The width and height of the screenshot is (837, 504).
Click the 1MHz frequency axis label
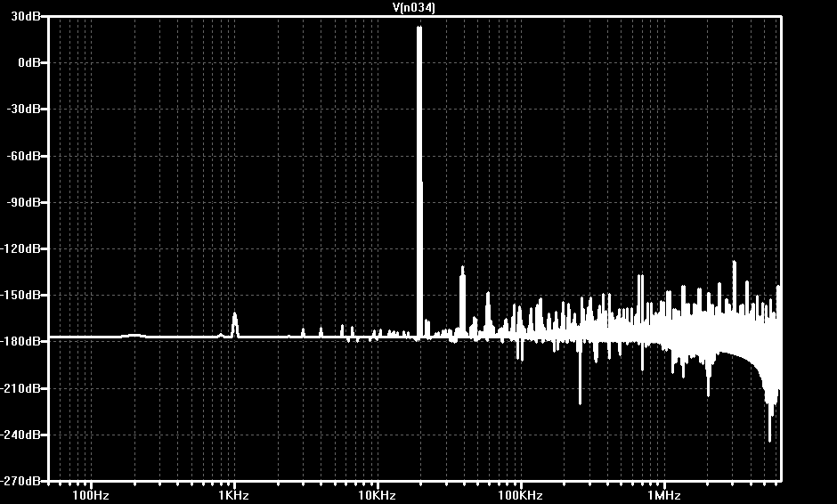(664, 495)
